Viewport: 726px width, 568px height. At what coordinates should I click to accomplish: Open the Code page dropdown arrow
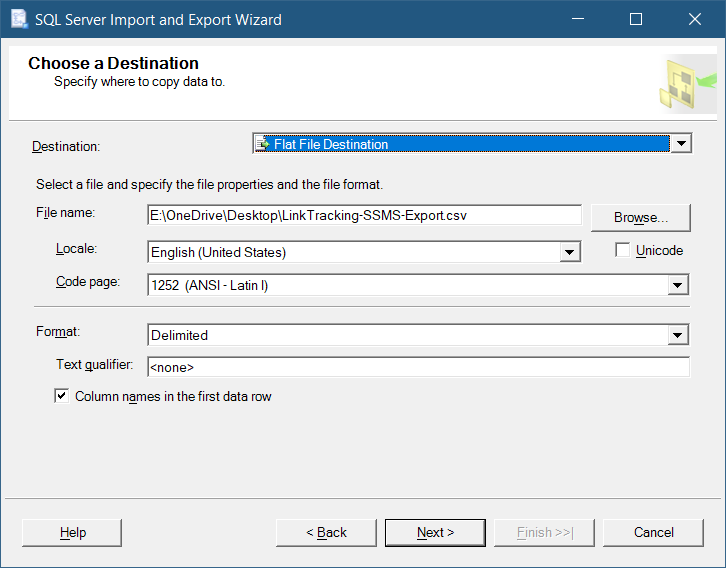(678, 285)
